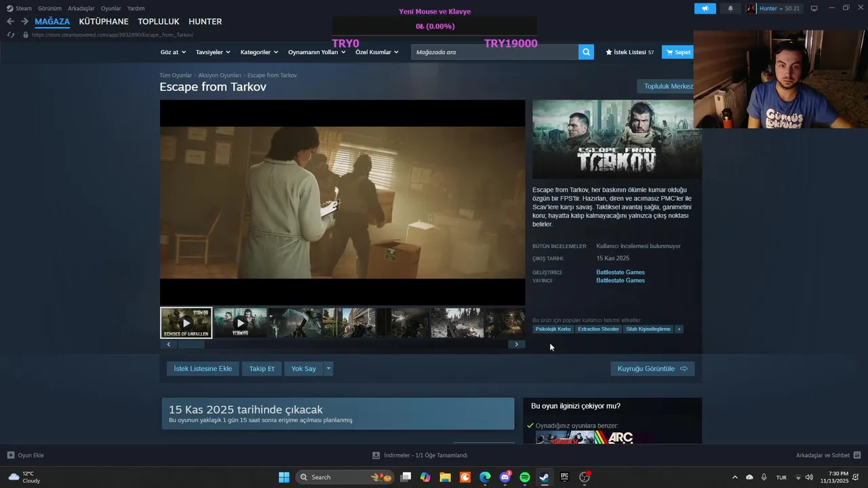This screenshot has height=488, width=868.
Task: Expand Özel Kısımlar dropdown
Action: click(x=377, y=52)
